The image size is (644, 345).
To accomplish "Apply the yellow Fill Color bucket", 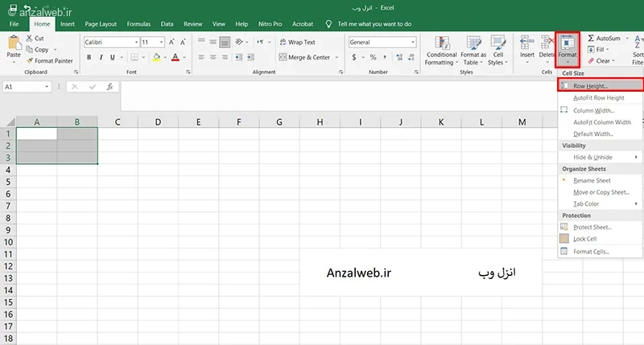I will coord(156,57).
